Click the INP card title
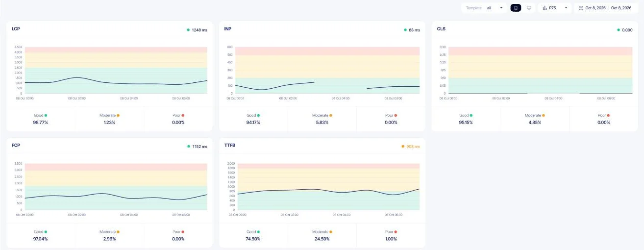Screen dimensions: 644x250 228,29
